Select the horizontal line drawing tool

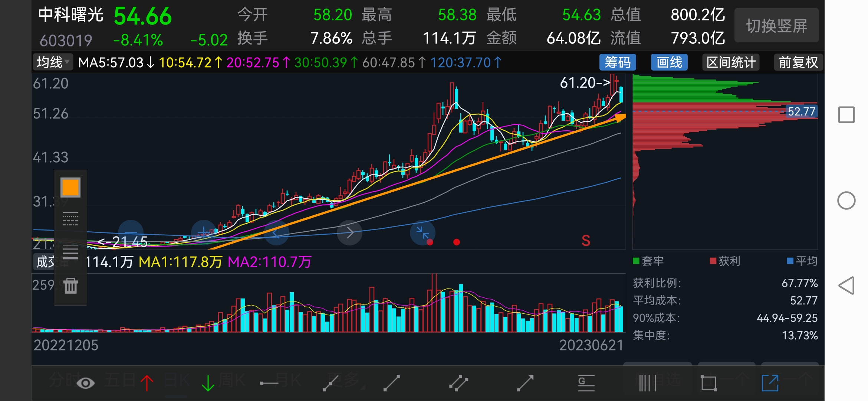269,383
